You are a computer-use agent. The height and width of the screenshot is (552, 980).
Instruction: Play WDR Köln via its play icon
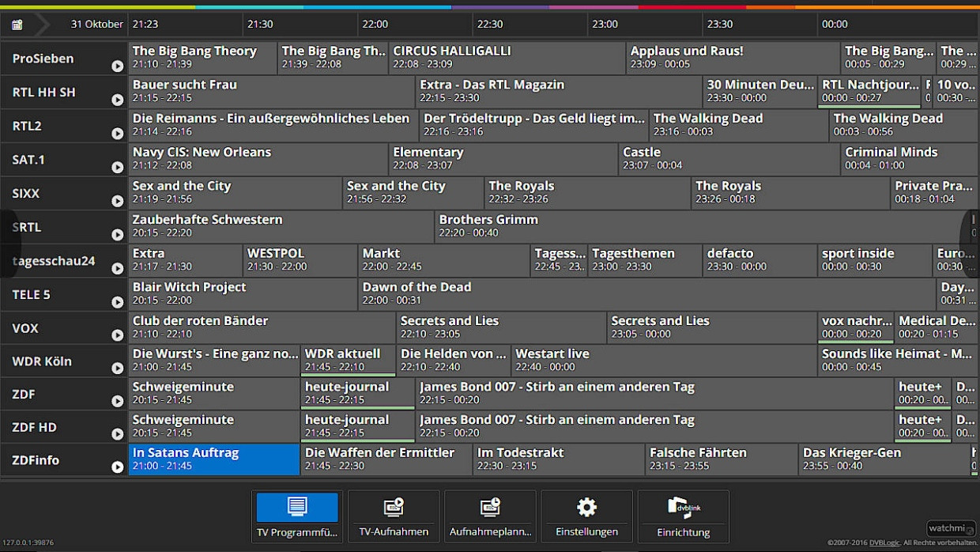(x=117, y=369)
